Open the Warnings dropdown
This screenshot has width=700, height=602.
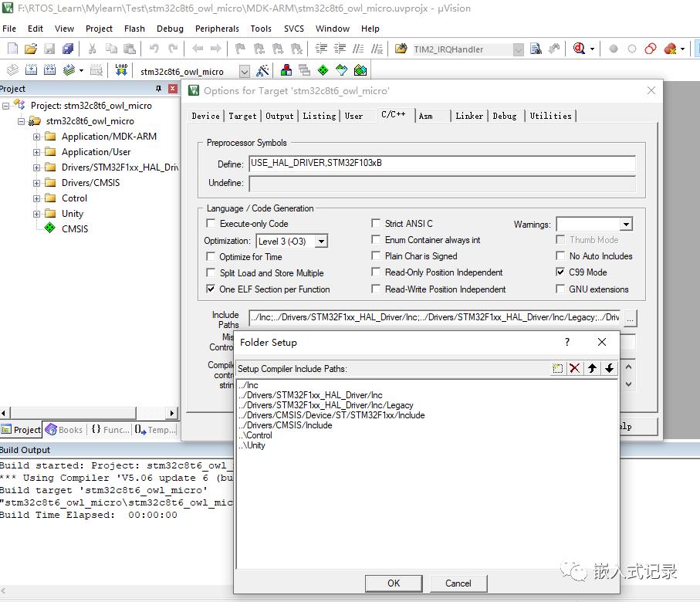pos(626,224)
